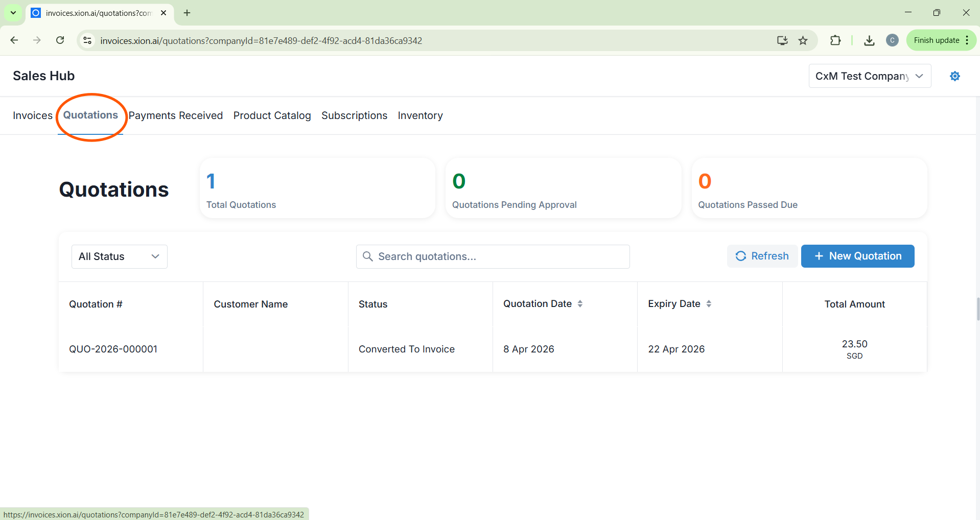Click the browser reload icon

[60, 40]
